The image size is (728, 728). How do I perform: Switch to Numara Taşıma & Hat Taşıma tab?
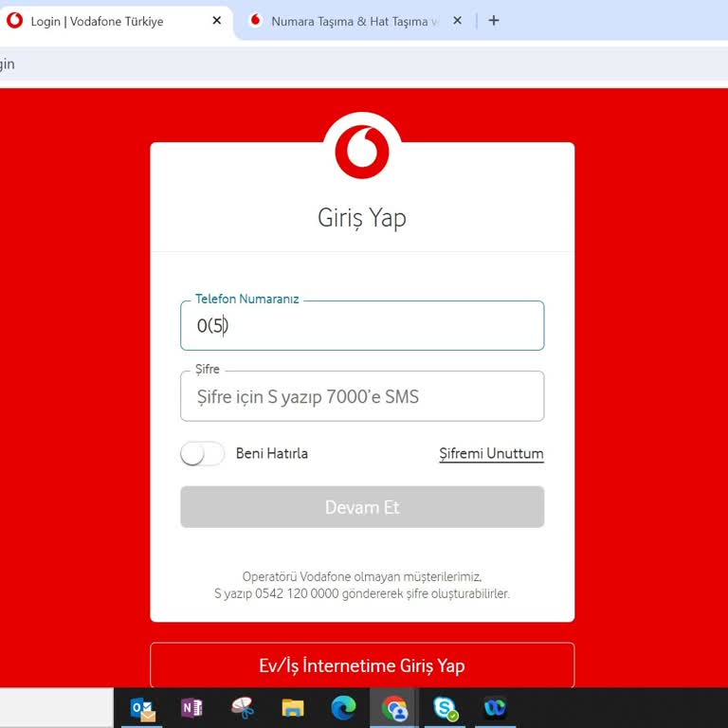click(354, 22)
